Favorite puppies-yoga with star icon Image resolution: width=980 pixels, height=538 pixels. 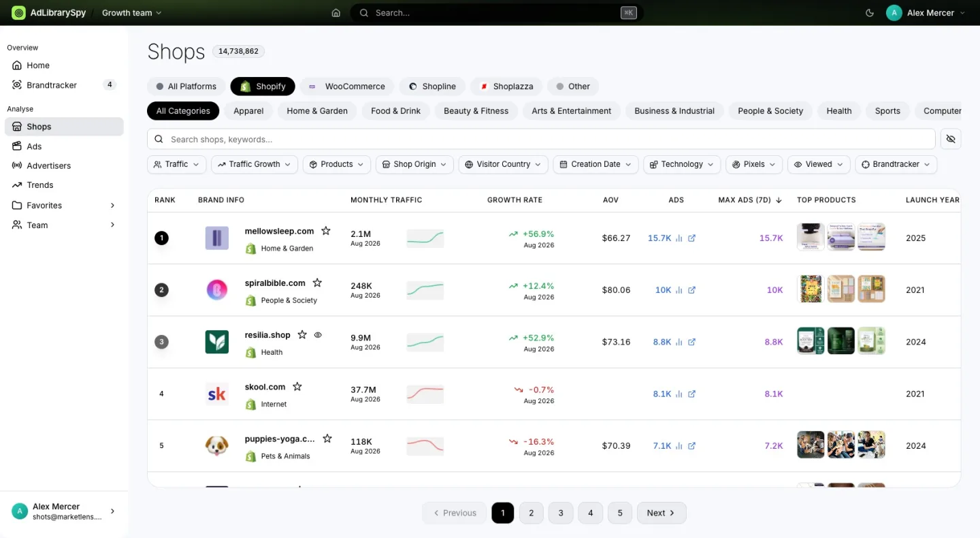point(327,439)
